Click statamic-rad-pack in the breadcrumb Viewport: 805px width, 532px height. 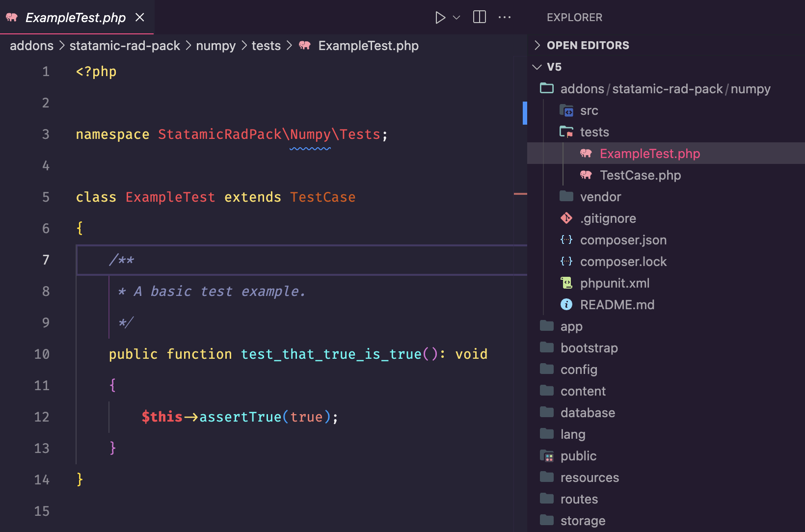tap(125, 46)
